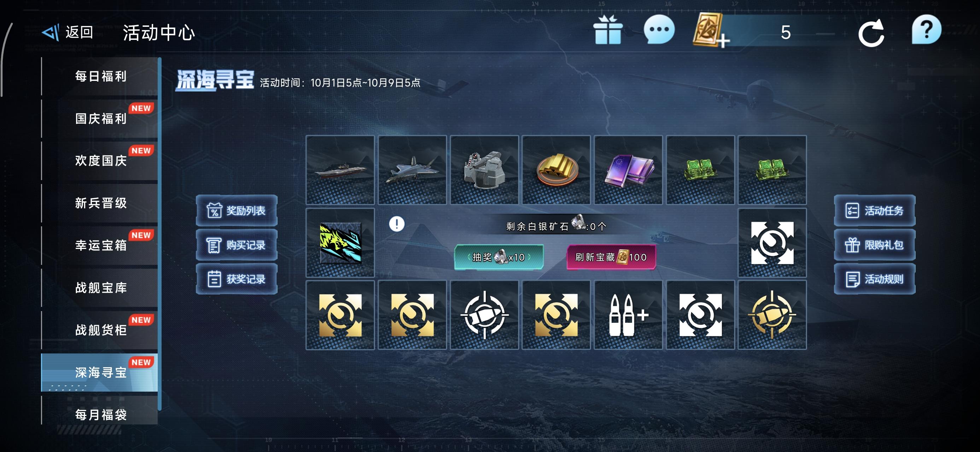
Task: Open the 奖励列表 reward list
Action: [x=237, y=210]
